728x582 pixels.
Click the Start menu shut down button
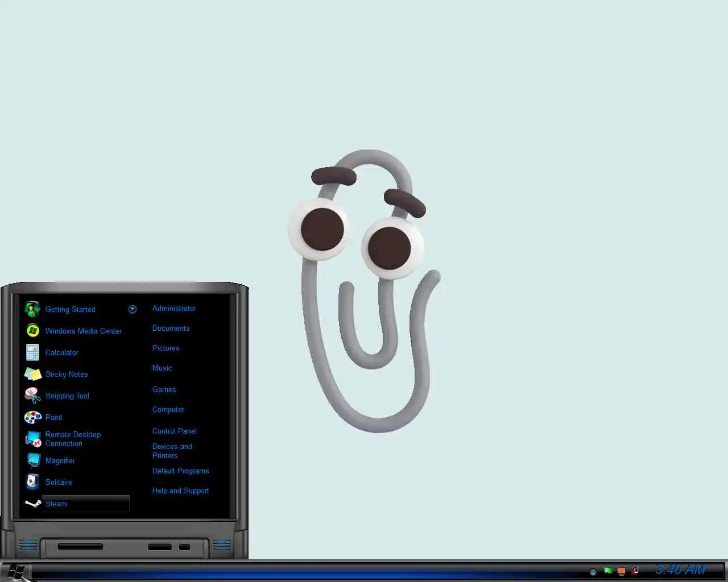point(160,547)
